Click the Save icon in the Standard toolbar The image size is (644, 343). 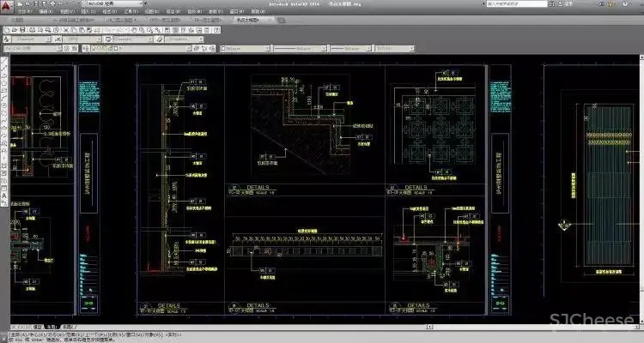point(21,28)
